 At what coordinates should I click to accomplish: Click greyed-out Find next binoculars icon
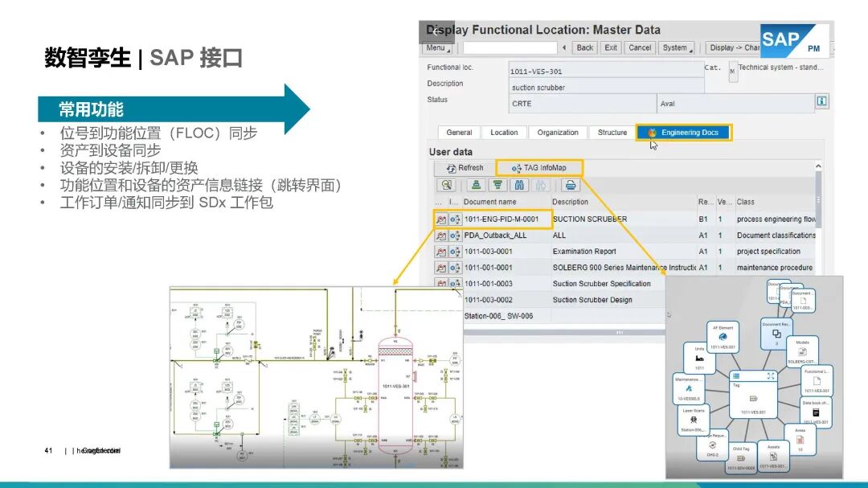[541, 185]
